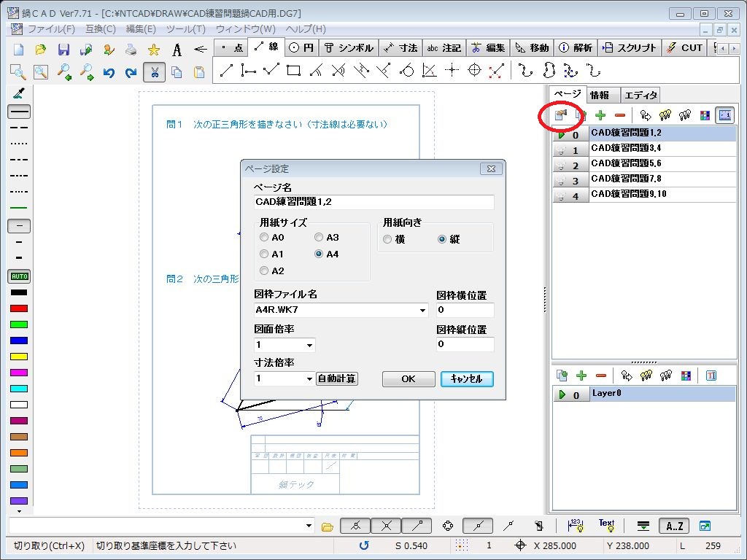Click the redo arrow icon

[x=131, y=72]
